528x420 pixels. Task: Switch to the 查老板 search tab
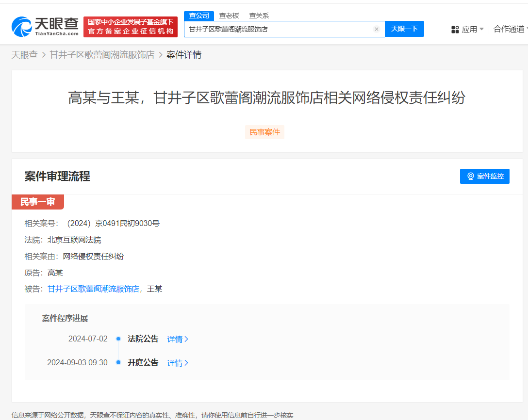tap(228, 16)
